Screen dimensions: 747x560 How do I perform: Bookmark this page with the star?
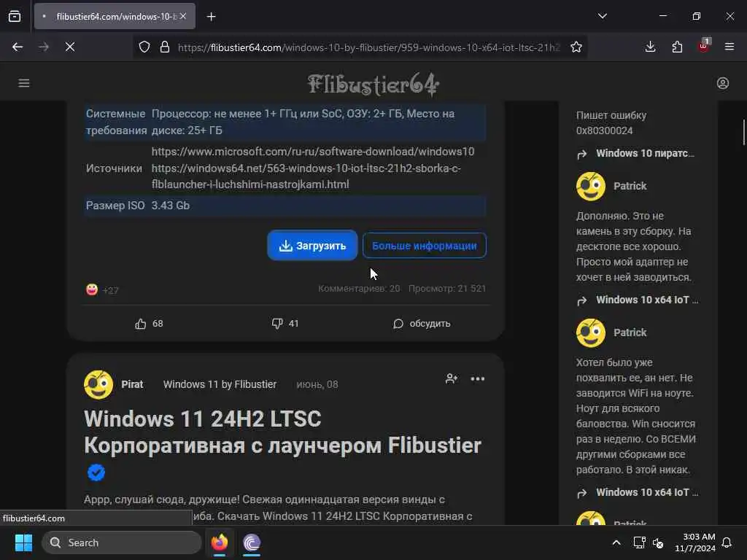coord(576,47)
